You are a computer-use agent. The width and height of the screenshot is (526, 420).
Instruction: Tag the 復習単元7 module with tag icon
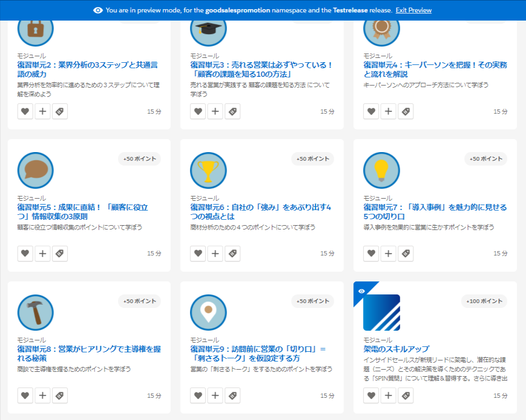pos(405,253)
